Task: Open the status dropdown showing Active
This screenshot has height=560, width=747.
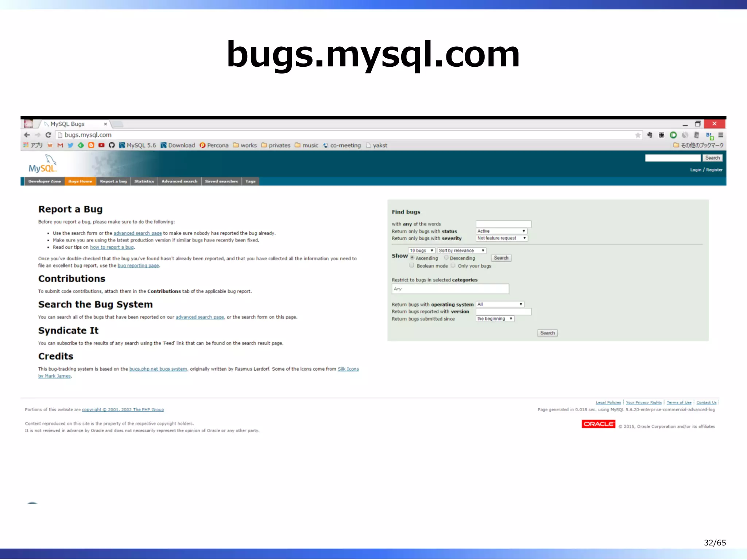Action: pyautogui.click(x=502, y=231)
